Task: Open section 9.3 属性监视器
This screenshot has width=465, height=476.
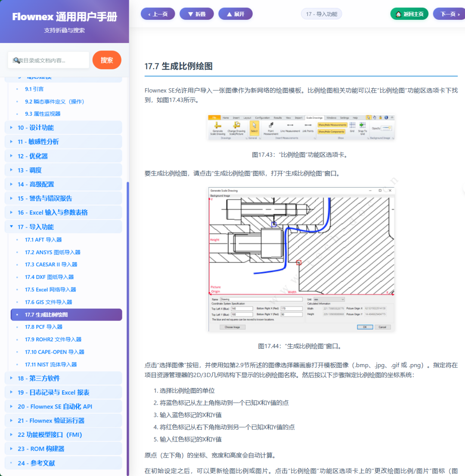Action: click(x=43, y=114)
